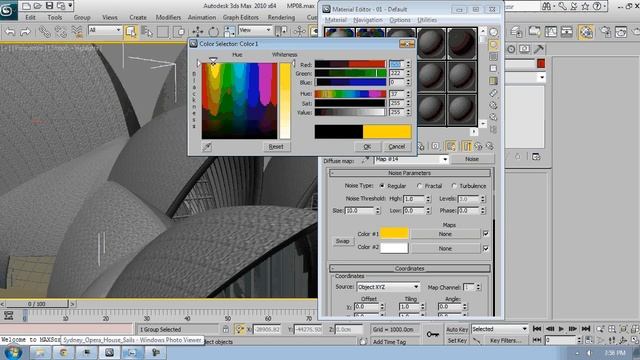Click the Undo arrow in main toolbar
The image size is (640, 360).
coord(10,31)
